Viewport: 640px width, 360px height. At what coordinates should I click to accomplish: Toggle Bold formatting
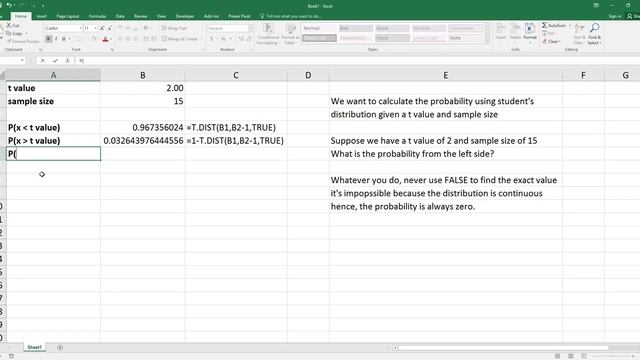pos(49,39)
